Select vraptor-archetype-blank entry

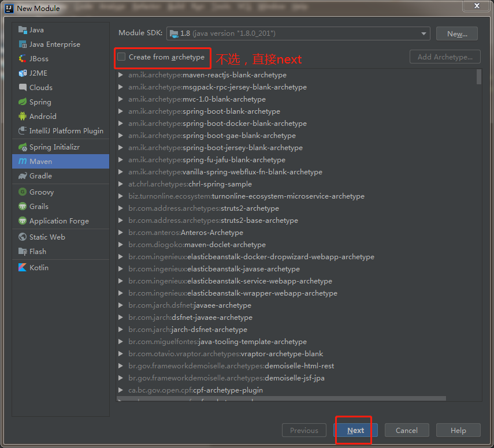click(225, 353)
